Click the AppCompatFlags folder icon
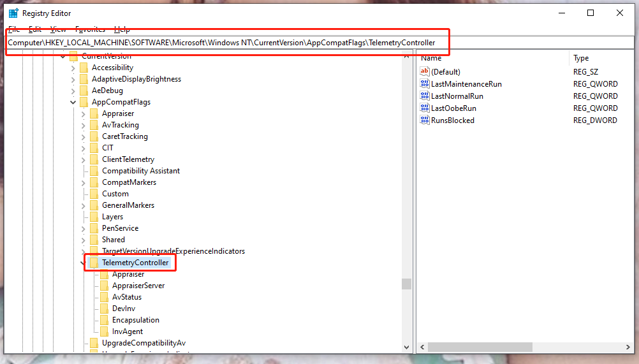 pyautogui.click(x=84, y=102)
